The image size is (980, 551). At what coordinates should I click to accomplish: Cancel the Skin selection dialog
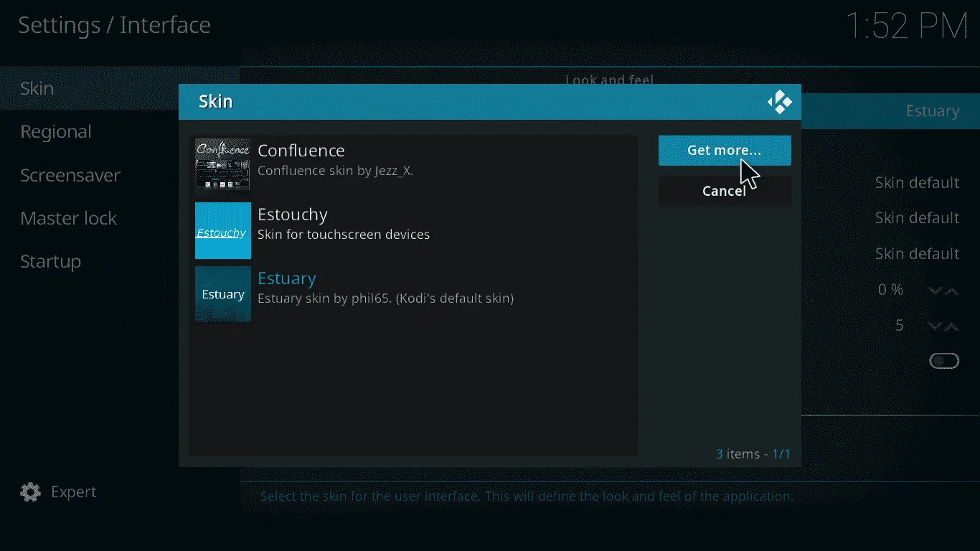tap(725, 191)
